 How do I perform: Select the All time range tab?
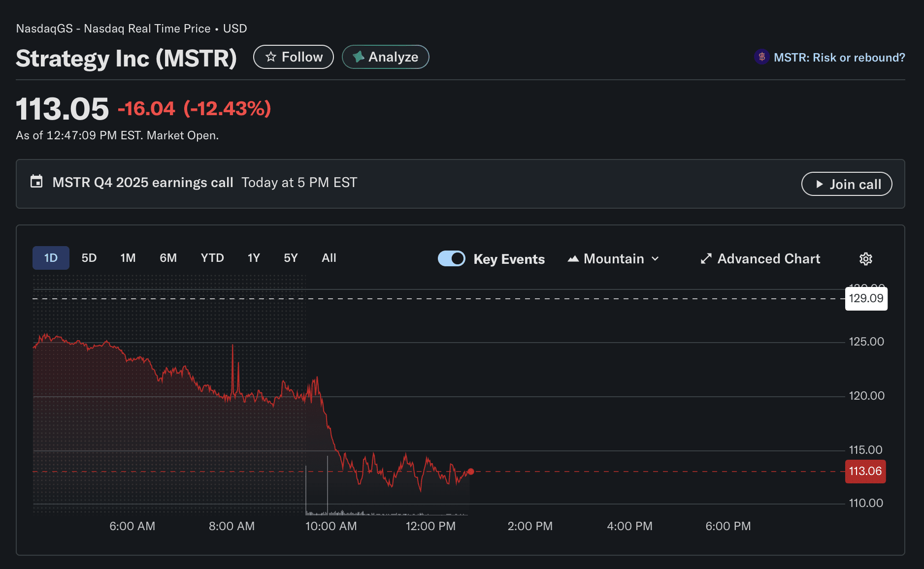pyautogui.click(x=329, y=258)
